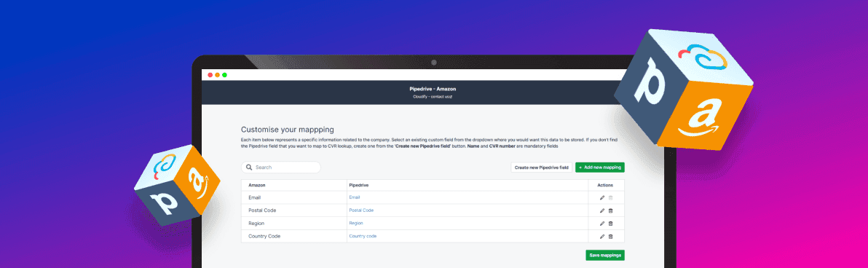
Task: Open the Pipedrive Country code link
Action: tap(363, 236)
